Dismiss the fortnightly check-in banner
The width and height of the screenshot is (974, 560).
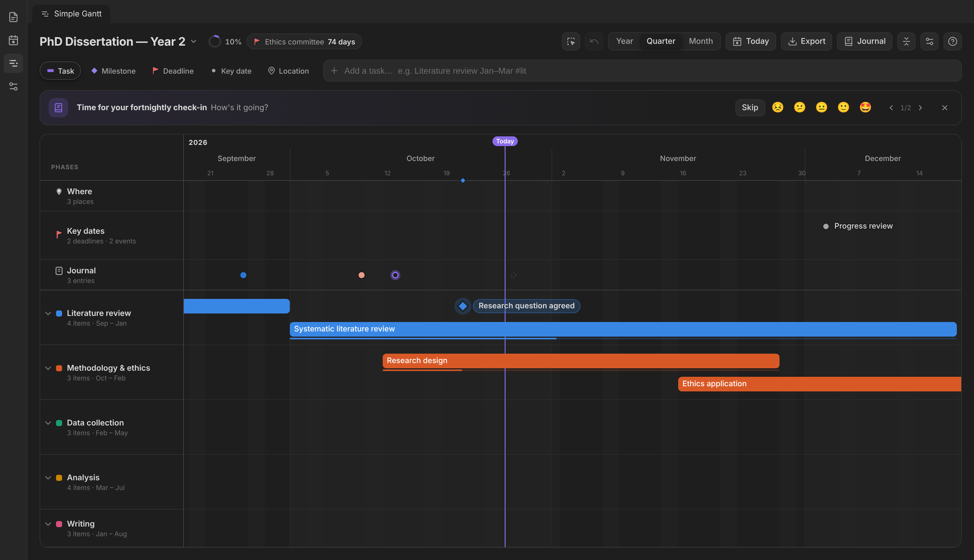(944, 108)
